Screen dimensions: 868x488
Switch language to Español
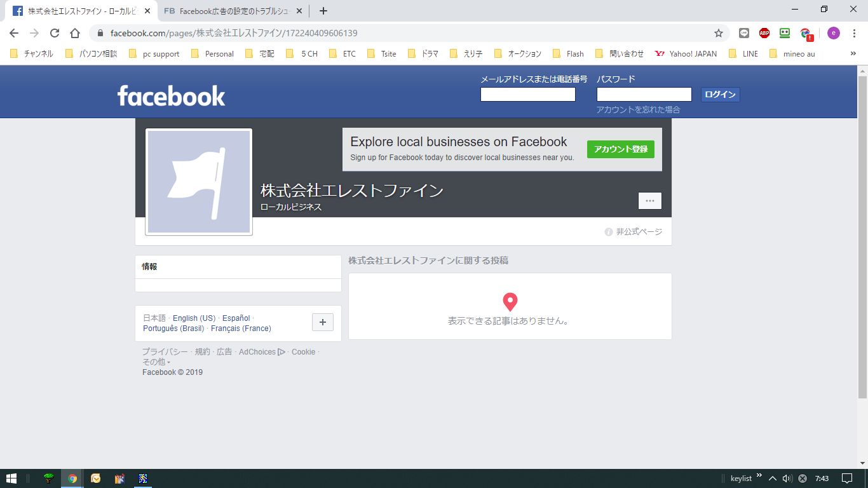point(236,318)
